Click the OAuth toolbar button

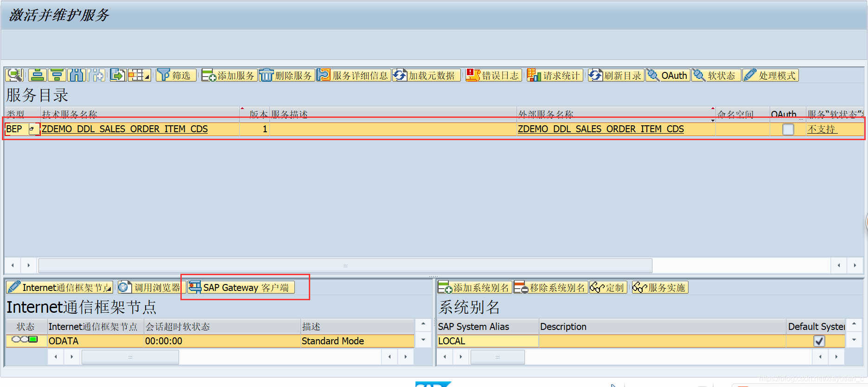coord(668,75)
